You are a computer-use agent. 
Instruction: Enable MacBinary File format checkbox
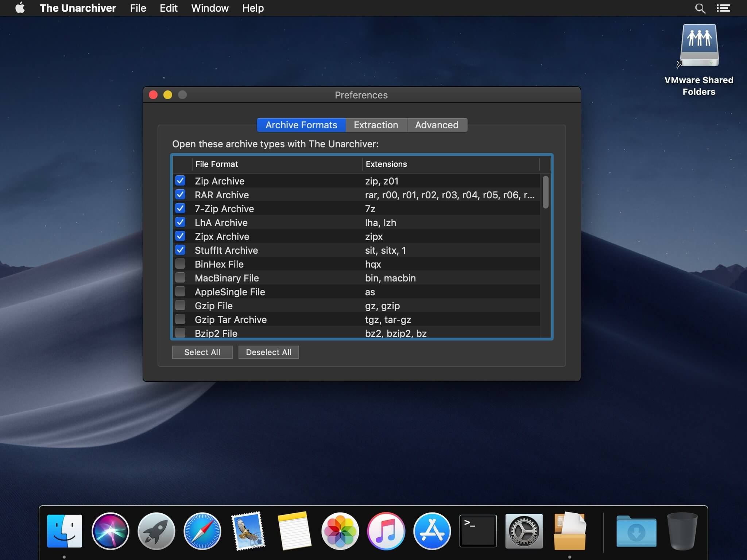click(x=180, y=277)
